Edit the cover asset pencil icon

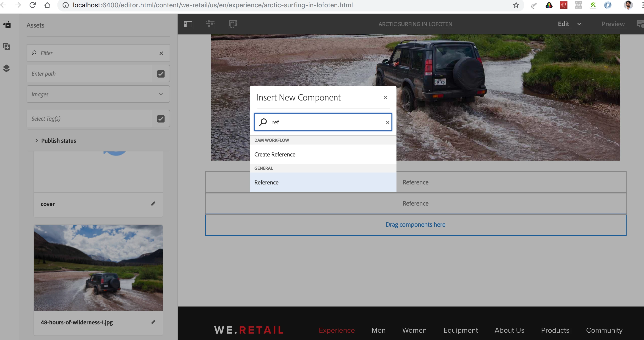tap(153, 204)
